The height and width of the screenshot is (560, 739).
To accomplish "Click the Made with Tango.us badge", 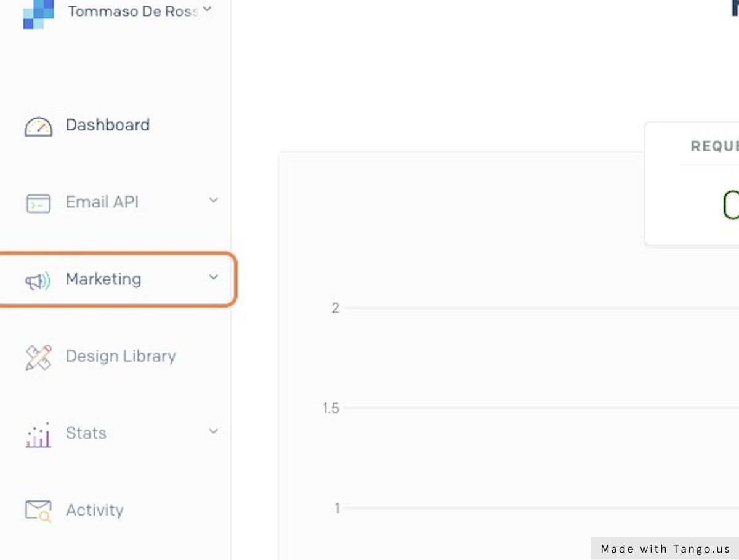I will (665, 548).
